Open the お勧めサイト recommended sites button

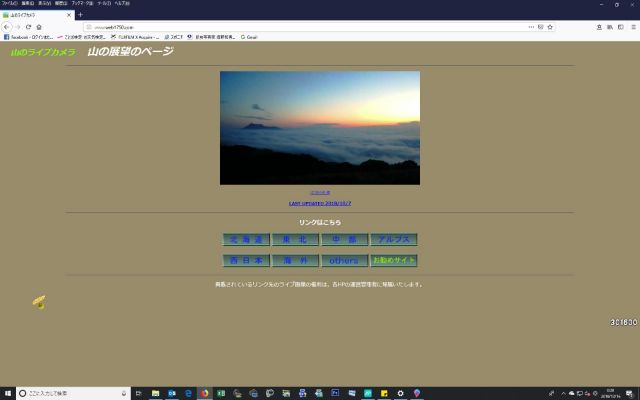(x=393, y=260)
